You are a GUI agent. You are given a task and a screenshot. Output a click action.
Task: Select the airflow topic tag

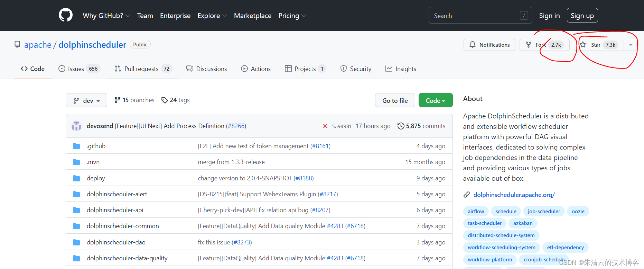pos(476,212)
